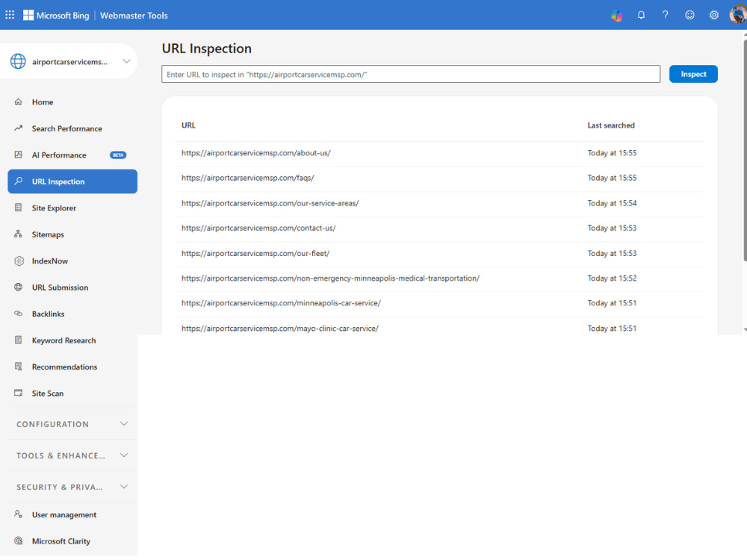Open the minneapolis-car-service URL entry
Screen dimensions: 747x560
tap(439, 303)
